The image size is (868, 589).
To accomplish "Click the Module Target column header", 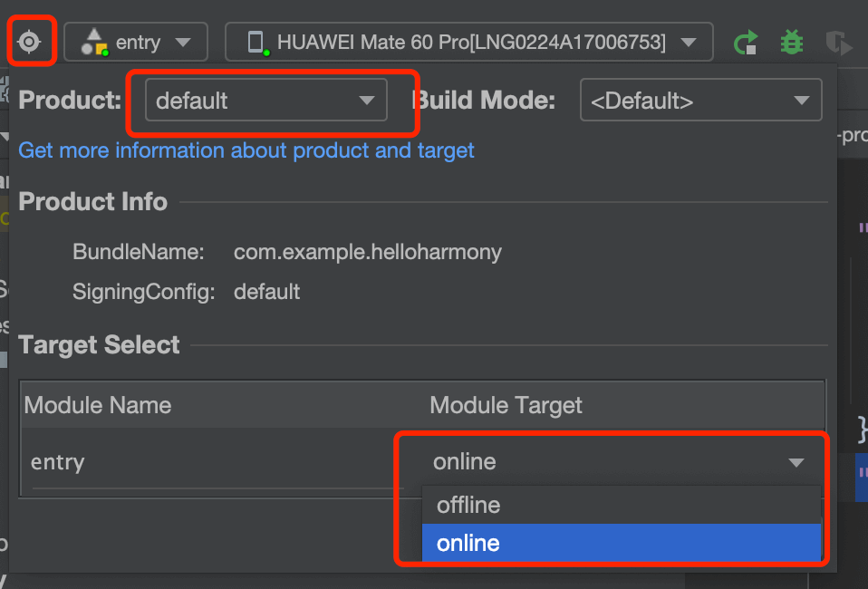I will pos(506,405).
